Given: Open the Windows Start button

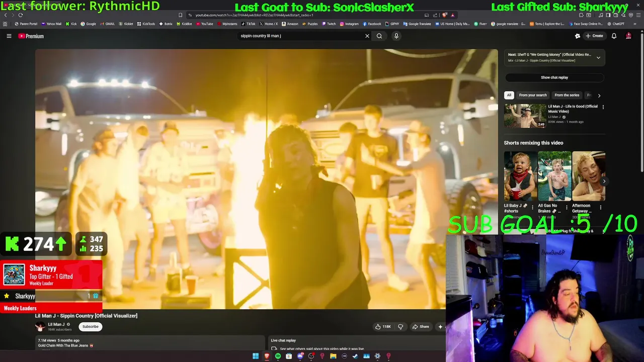Looking at the screenshot, I should 256,356.
